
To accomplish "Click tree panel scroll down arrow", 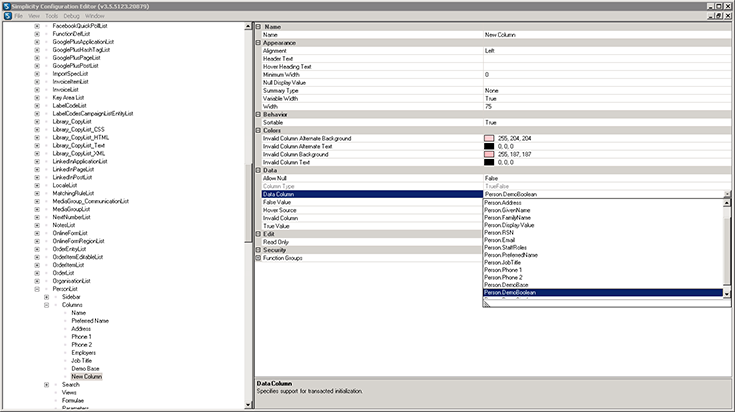I will pyautogui.click(x=248, y=405).
